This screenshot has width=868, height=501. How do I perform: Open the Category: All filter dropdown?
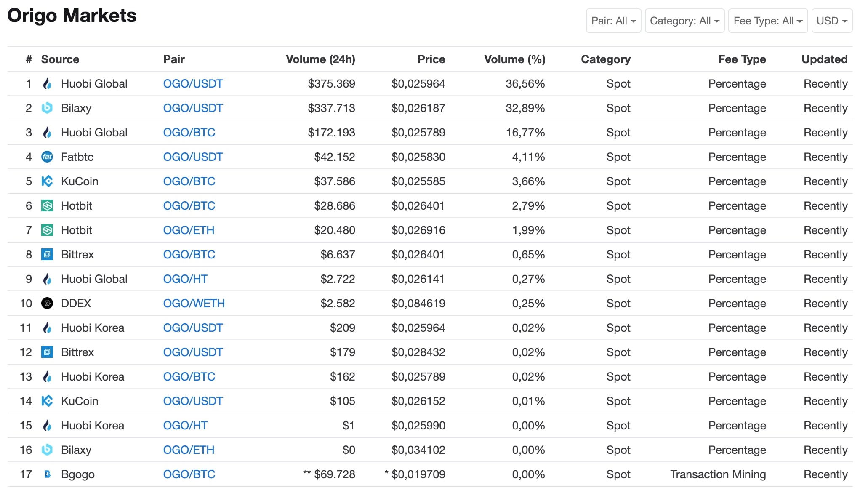[x=684, y=21]
